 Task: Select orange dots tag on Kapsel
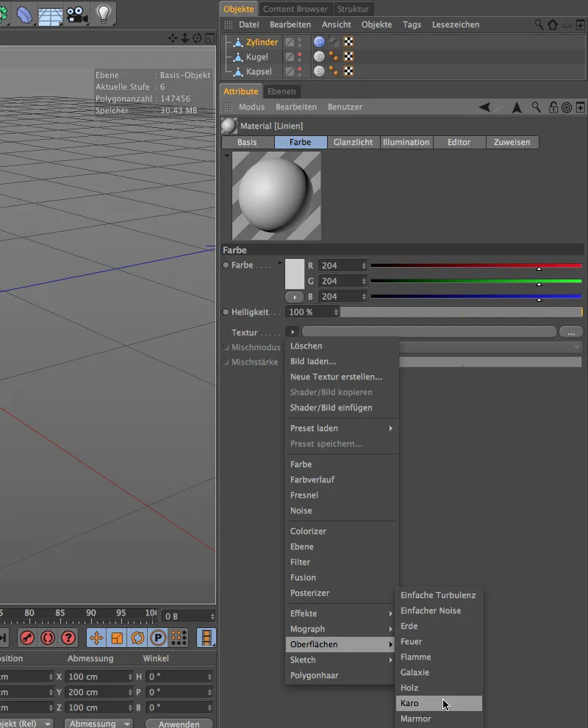tap(334, 71)
